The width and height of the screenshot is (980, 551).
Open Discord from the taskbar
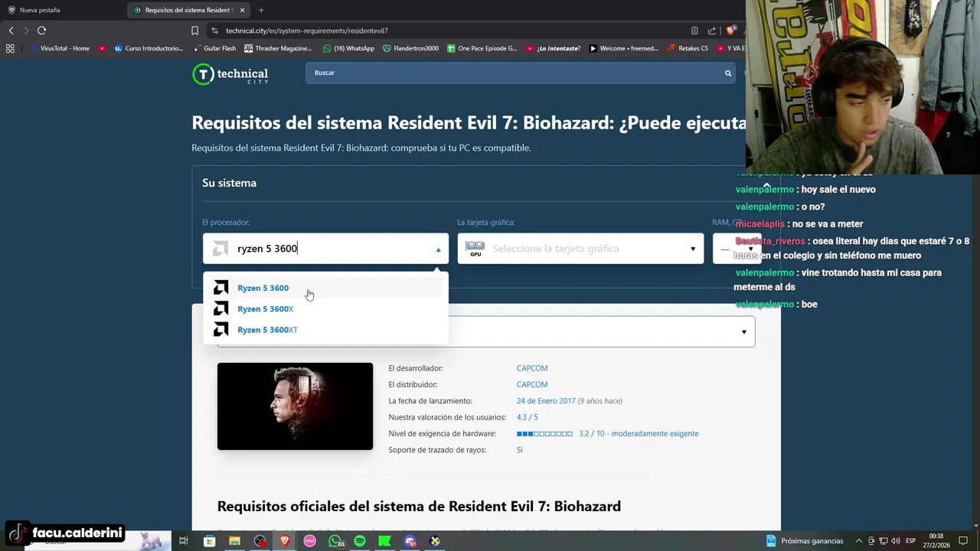pos(410,541)
